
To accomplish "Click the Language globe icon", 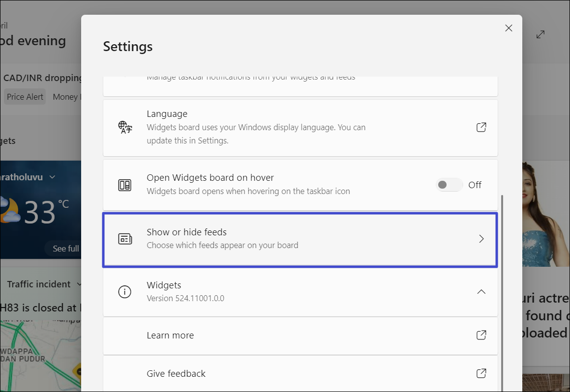I will pos(125,127).
